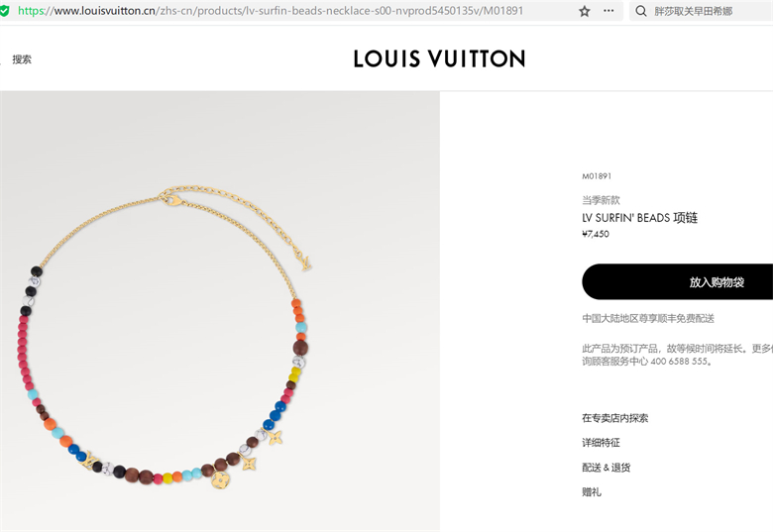
Task: Expand the 详细特征 details section
Action: (601, 443)
